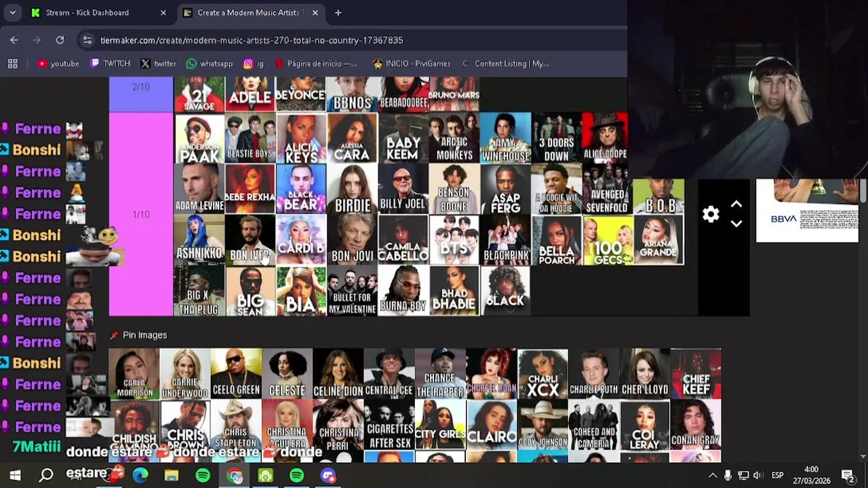Select Amy Winehouse tile
Viewport: 868px width, 488px height.
505,139
